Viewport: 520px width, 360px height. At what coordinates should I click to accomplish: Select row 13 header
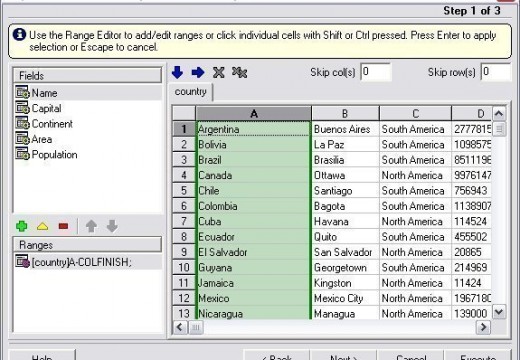coord(184,313)
